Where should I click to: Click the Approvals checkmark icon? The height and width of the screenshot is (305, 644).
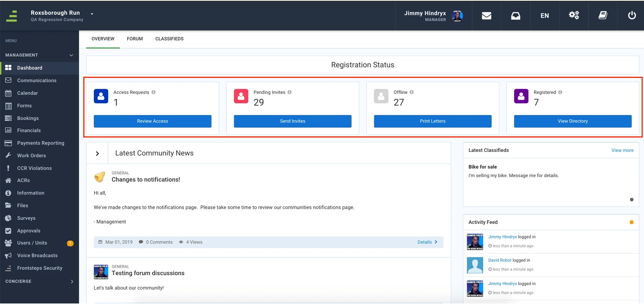click(x=8, y=230)
